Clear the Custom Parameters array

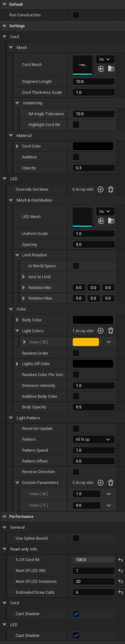(x=111, y=482)
